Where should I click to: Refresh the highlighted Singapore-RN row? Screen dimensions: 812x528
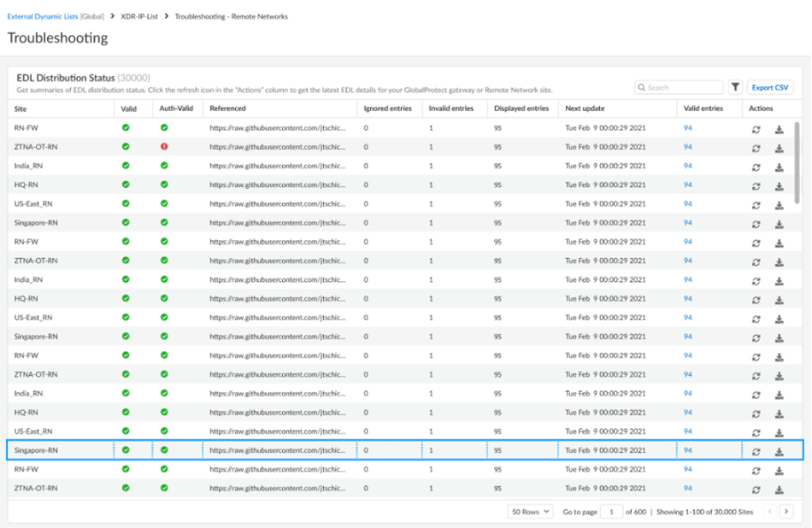click(x=756, y=452)
